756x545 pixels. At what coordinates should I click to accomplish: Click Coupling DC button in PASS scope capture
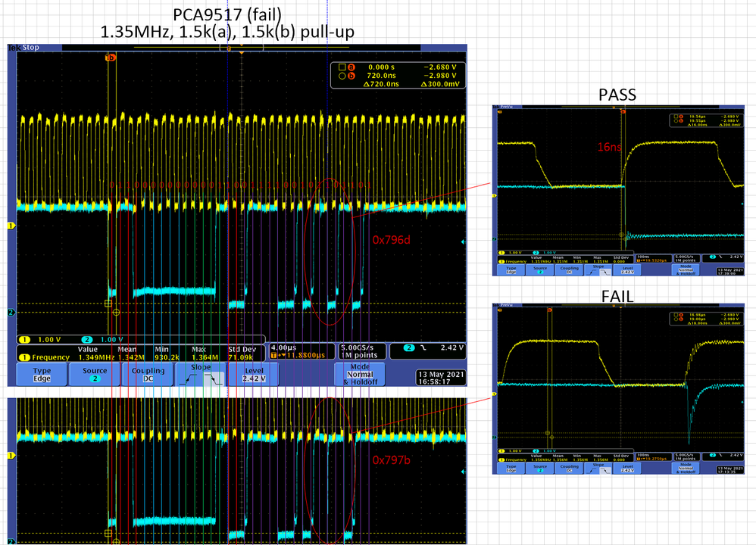click(x=569, y=269)
